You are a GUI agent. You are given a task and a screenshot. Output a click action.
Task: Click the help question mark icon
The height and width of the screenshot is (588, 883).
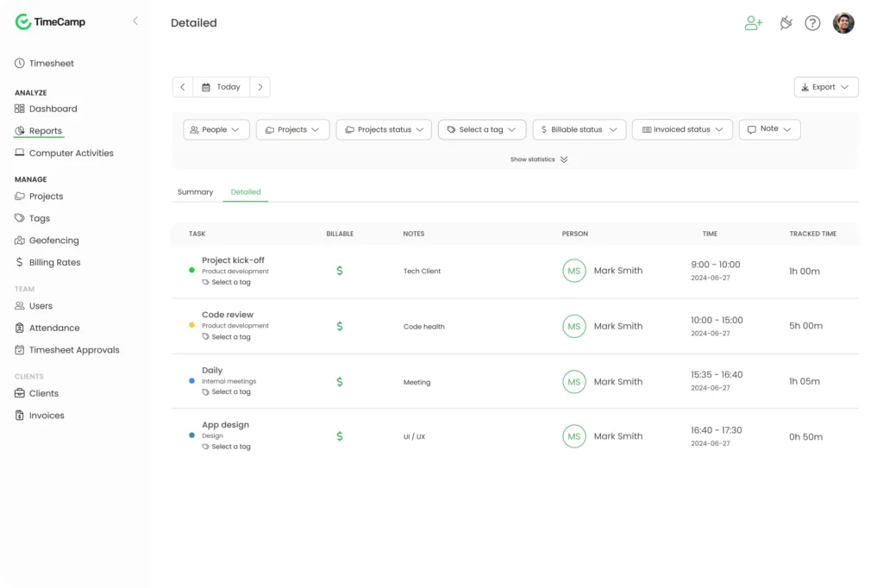click(812, 23)
